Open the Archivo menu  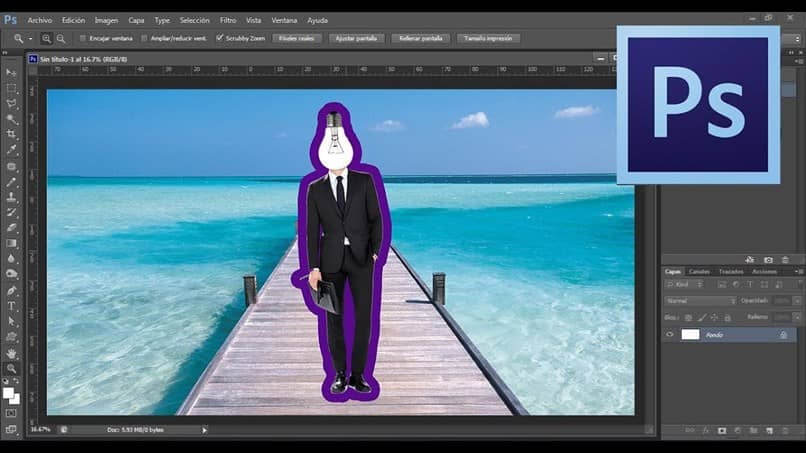[40, 21]
